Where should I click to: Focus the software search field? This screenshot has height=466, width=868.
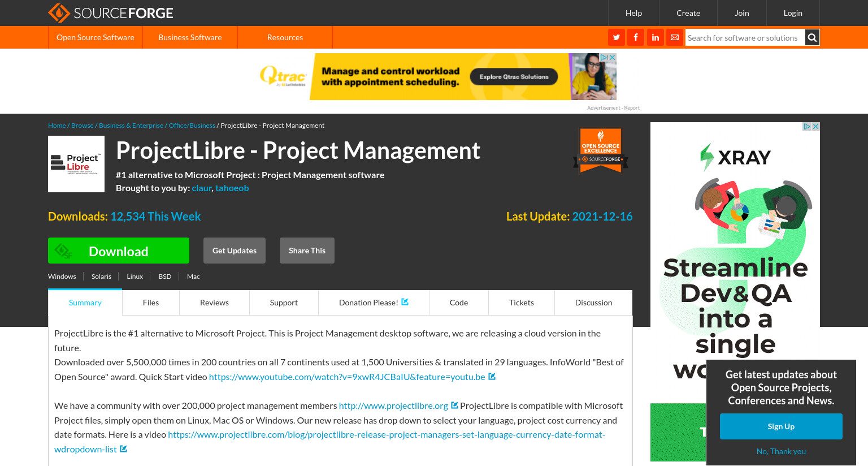(x=745, y=38)
